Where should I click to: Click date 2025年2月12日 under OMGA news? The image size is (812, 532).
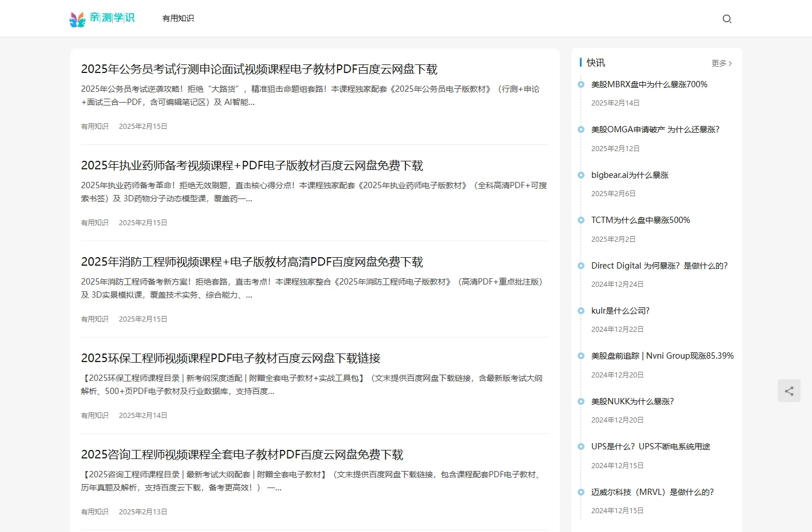(x=615, y=149)
